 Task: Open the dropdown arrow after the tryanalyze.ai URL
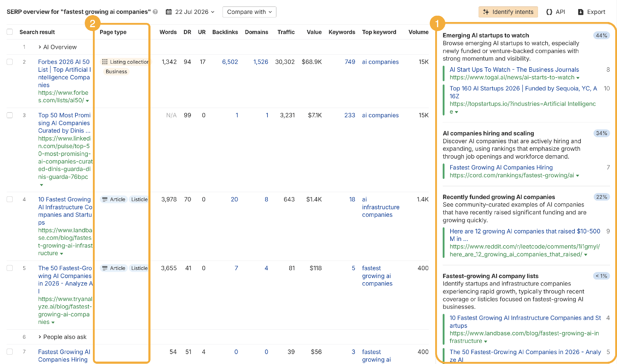(53, 322)
